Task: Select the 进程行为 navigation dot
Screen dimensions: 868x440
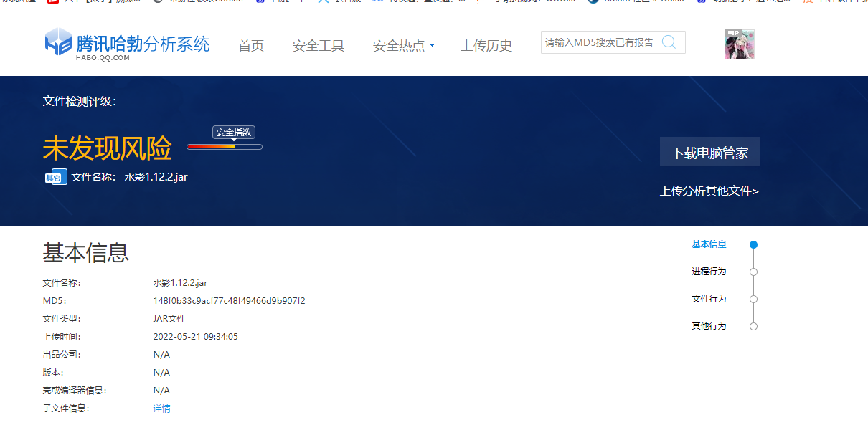Action: (753, 272)
